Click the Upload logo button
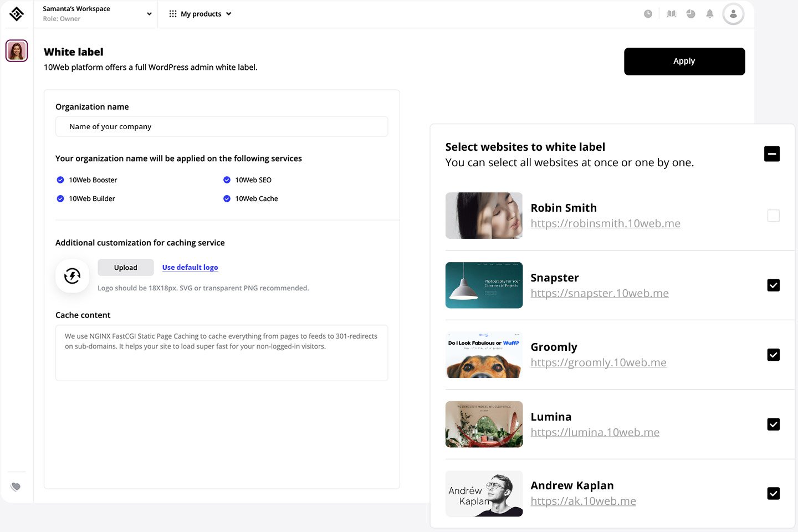This screenshot has height=532, width=798. 126,268
